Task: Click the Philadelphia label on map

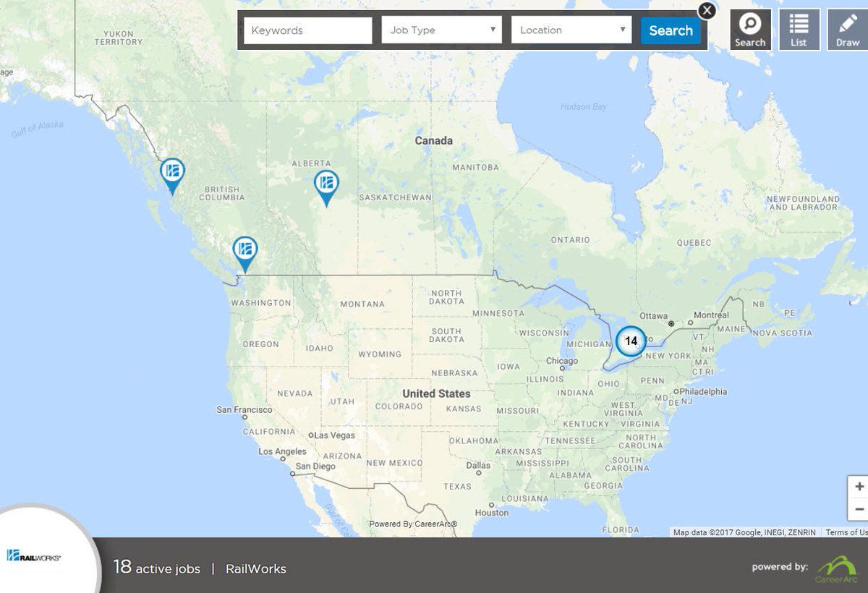Action: pyautogui.click(x=703, y=391)
